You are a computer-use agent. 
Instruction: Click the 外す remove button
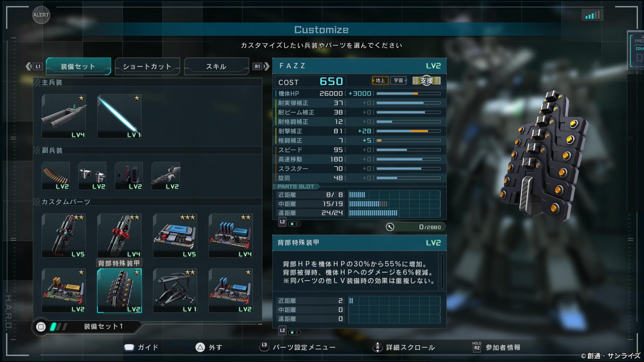[209, 347]
